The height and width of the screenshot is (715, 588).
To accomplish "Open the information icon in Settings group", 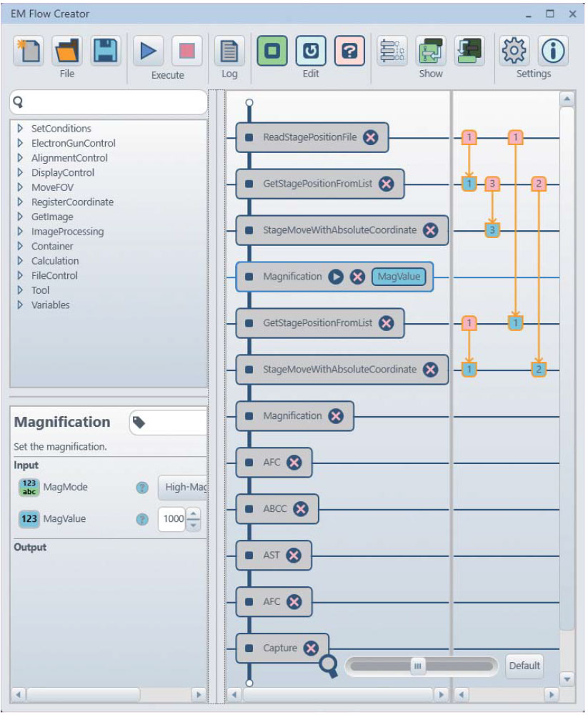I will (552, 51).
